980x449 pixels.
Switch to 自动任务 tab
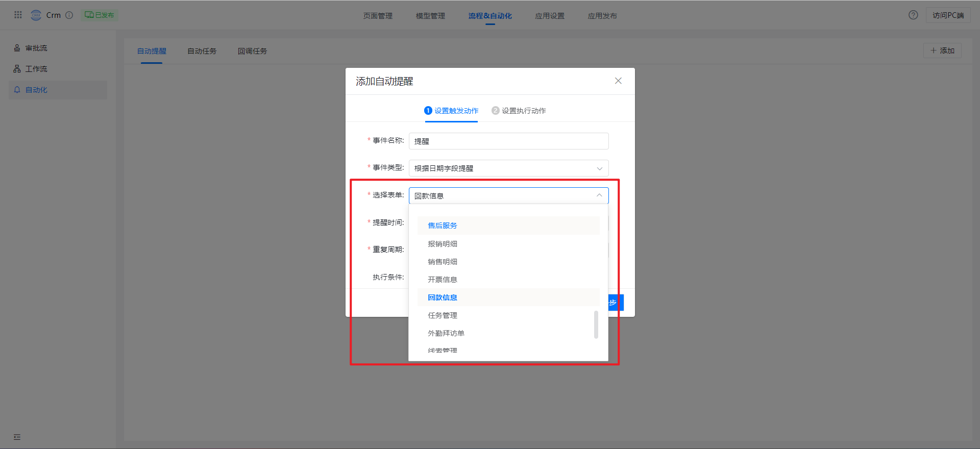(202, 51)
